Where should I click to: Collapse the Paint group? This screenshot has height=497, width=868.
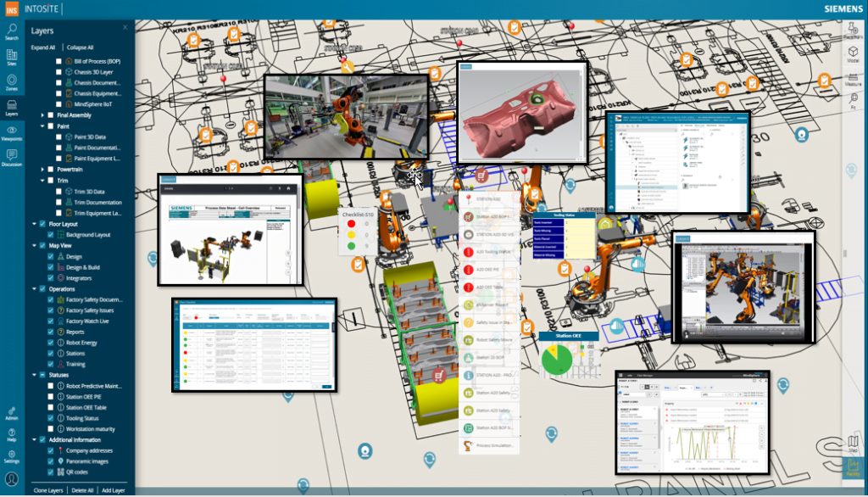coord(42,126)
